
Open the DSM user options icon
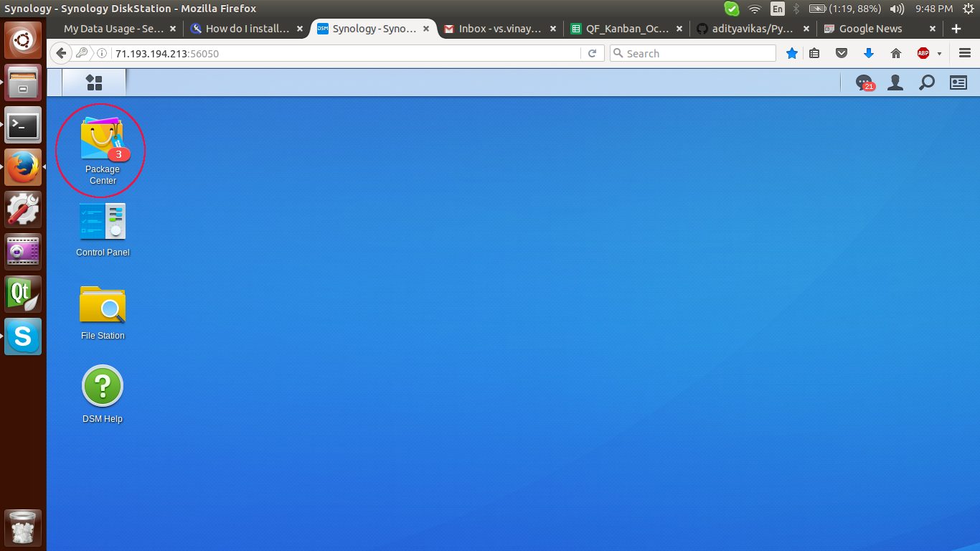[x=895, y=83]
